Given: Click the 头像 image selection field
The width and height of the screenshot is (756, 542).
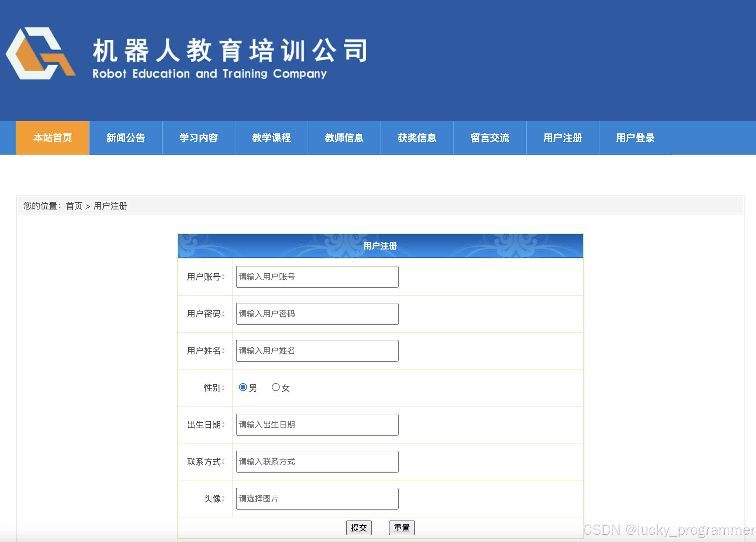Looking at the screenshot, I should 317,498.
